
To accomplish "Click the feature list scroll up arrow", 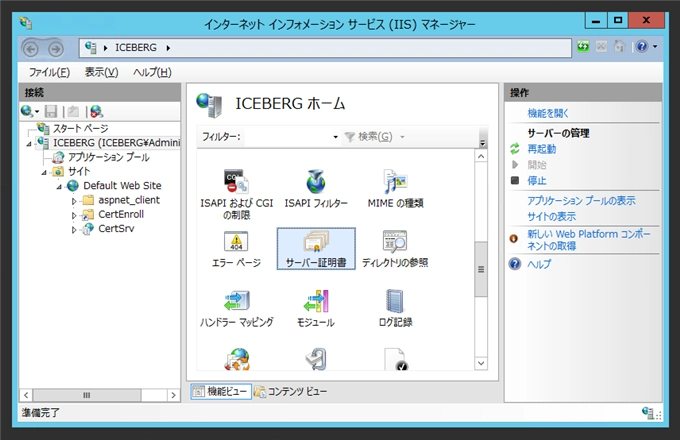I will coord(481,156).
